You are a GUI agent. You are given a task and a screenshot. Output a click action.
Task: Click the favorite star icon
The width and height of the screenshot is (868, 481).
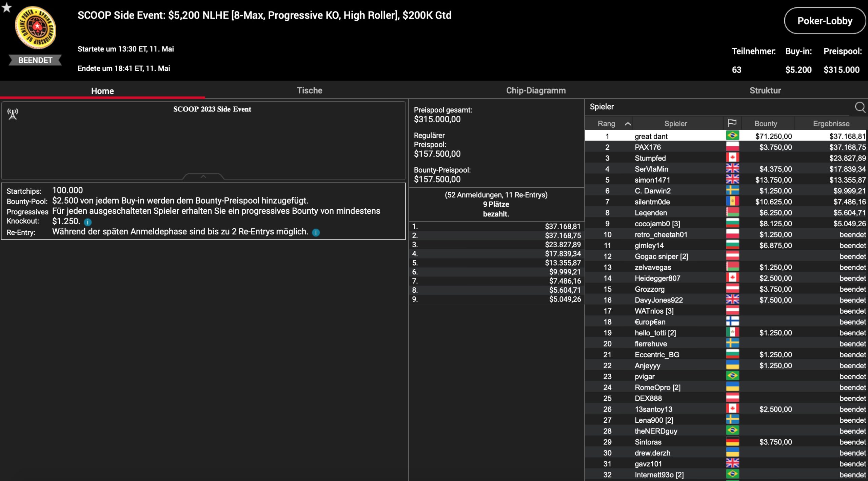pyautogui.click(x=6, y=7)
